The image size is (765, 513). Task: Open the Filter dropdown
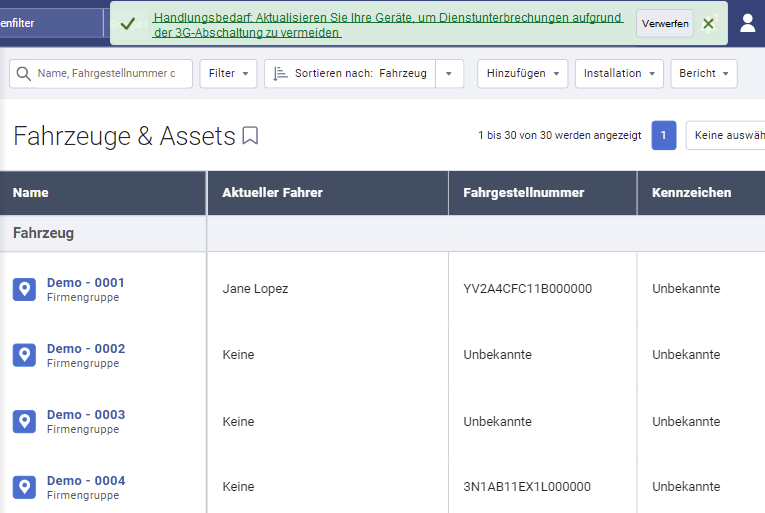[x=228, y=74]
